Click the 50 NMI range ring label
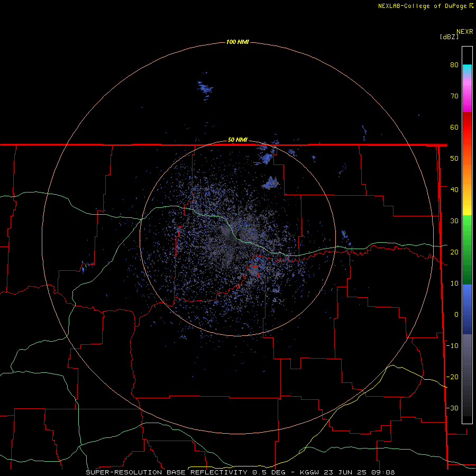Screen dimensions: 476x476 point(237,140)
